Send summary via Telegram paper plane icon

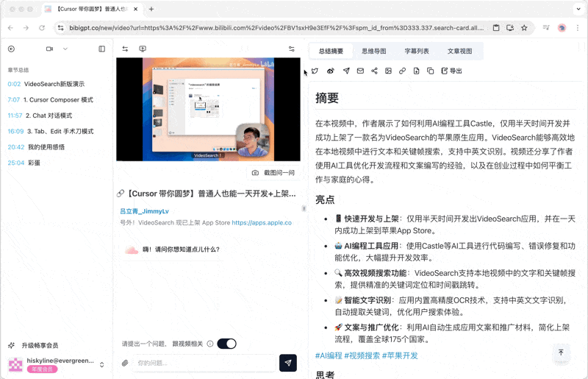pos(346,71)
